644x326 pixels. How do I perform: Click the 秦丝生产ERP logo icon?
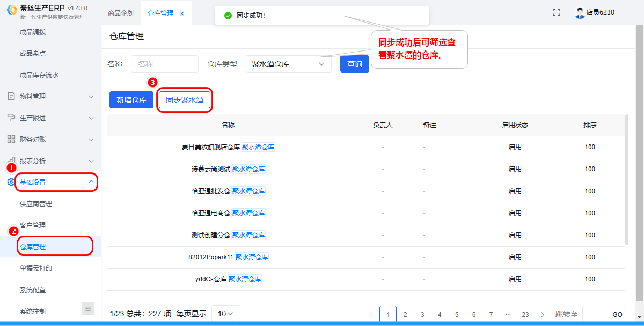pyautogui.click(x=11, y=12)
